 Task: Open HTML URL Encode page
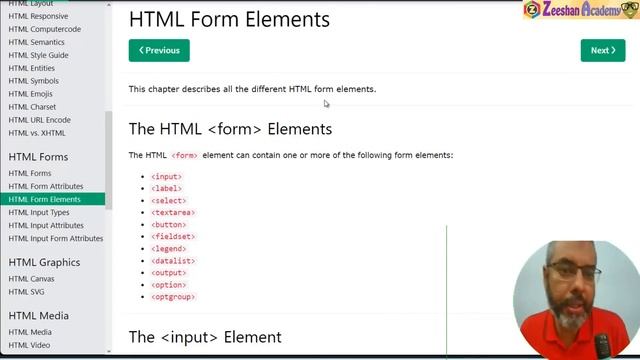[40, 120]
